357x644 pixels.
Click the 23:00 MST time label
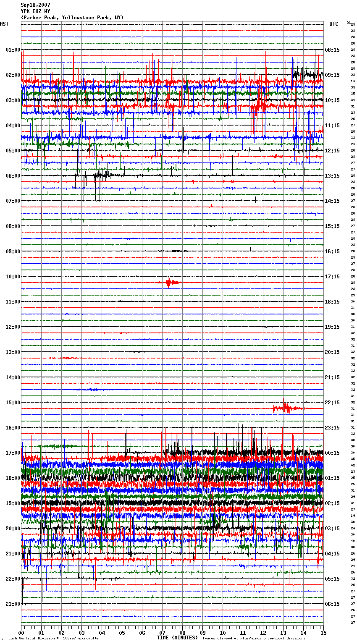point(13,604)
